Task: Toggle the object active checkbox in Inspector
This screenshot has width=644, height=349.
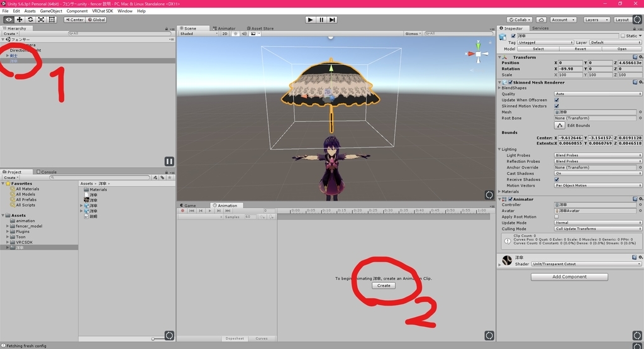Action: [513, 36]
